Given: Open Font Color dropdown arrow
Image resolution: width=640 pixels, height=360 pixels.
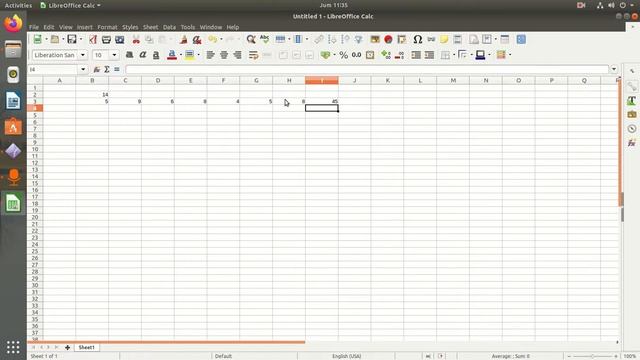Looking at the screenshot, I should tap(181, 55).
